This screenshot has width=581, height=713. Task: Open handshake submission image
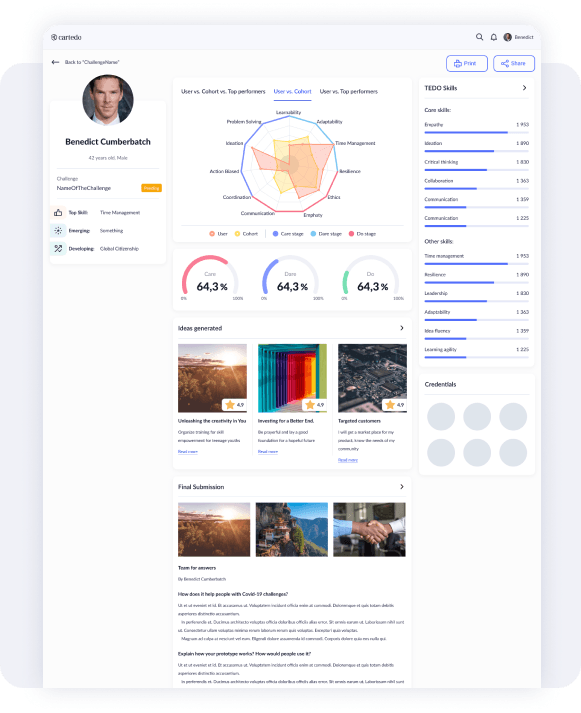pos(369,529)
